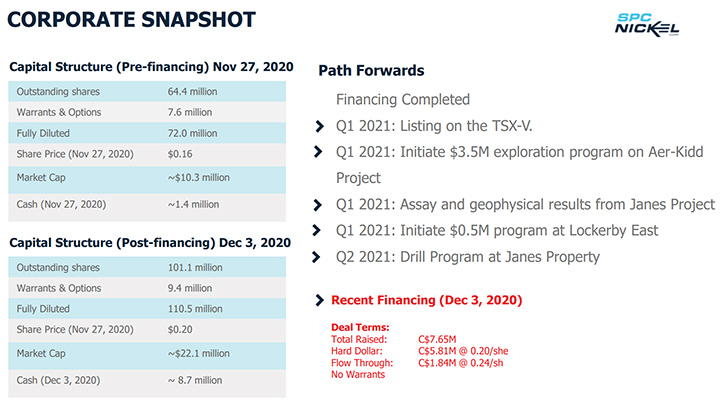Image resolution: width=725 pixels, height=408 pixels.
Task: Click the Financing Completed text
Action: point(403,99)
